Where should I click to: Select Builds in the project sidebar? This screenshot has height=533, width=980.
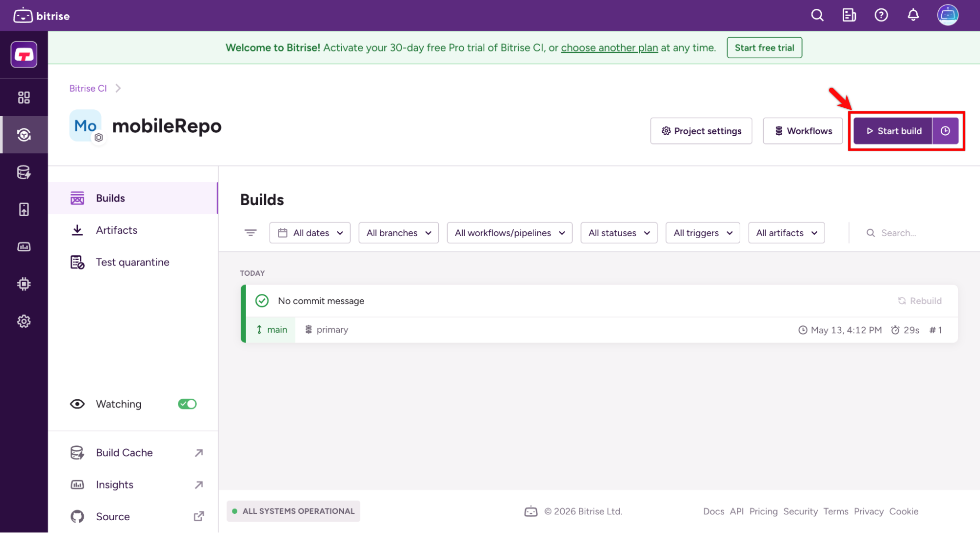coord(133,198)
